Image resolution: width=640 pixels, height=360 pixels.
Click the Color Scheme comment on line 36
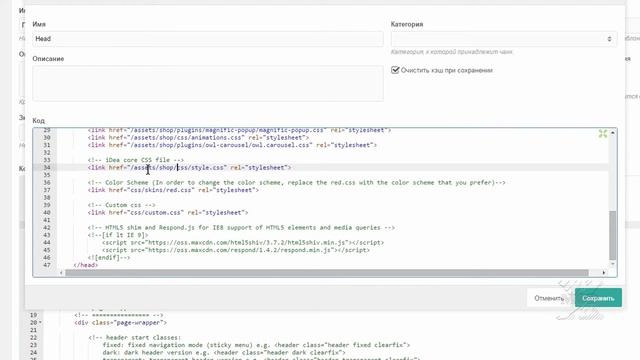tap(297, 182)
